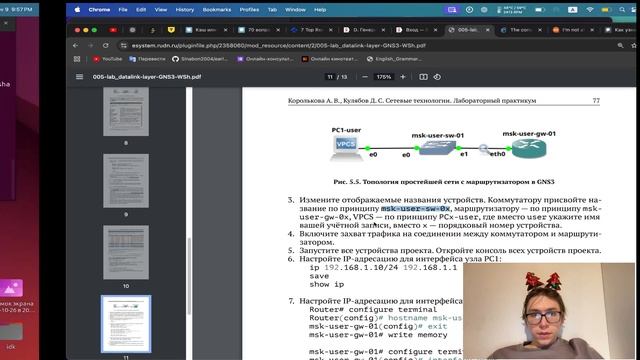Open the Profiles menu
Image resolution: width=640 pixels, height=360 pixels.
(x=249, y=9)
